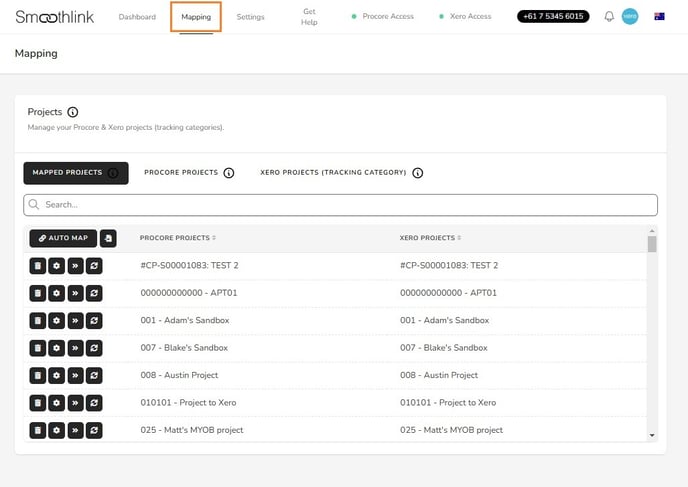
Task: Click info icon next to Projects heading
Action: point(73,113)
